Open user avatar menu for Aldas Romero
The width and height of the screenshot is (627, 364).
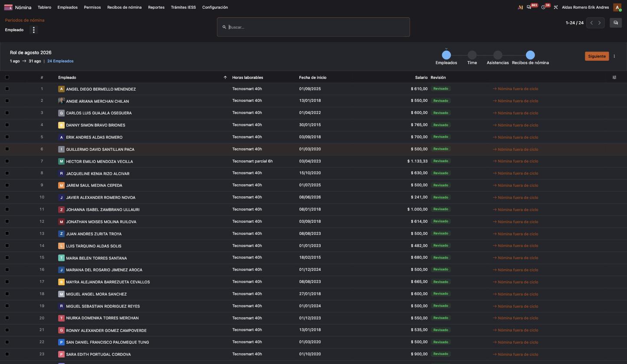pos(617,7)
